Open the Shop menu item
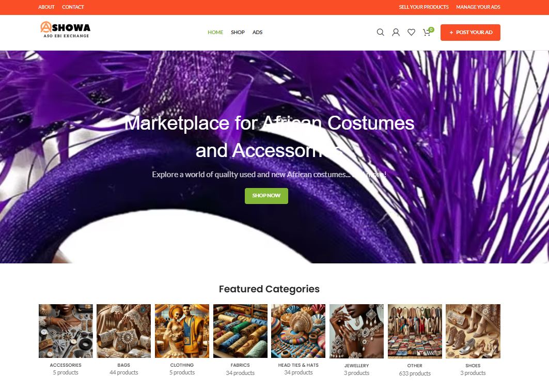The image size is (549, 392). pos(238,32)
